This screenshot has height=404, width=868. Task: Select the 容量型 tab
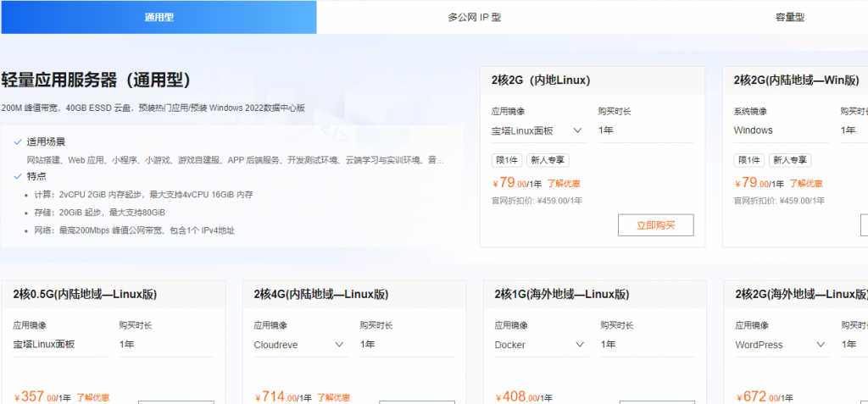[789, 17]
